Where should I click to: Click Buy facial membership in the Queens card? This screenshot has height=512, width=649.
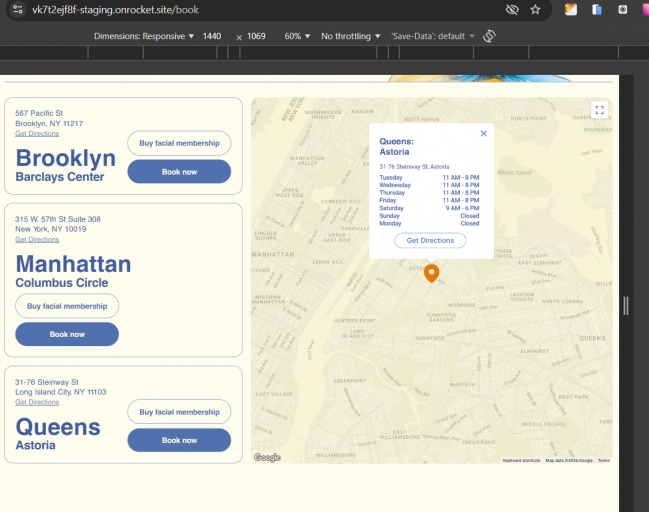tap(179, 412)
